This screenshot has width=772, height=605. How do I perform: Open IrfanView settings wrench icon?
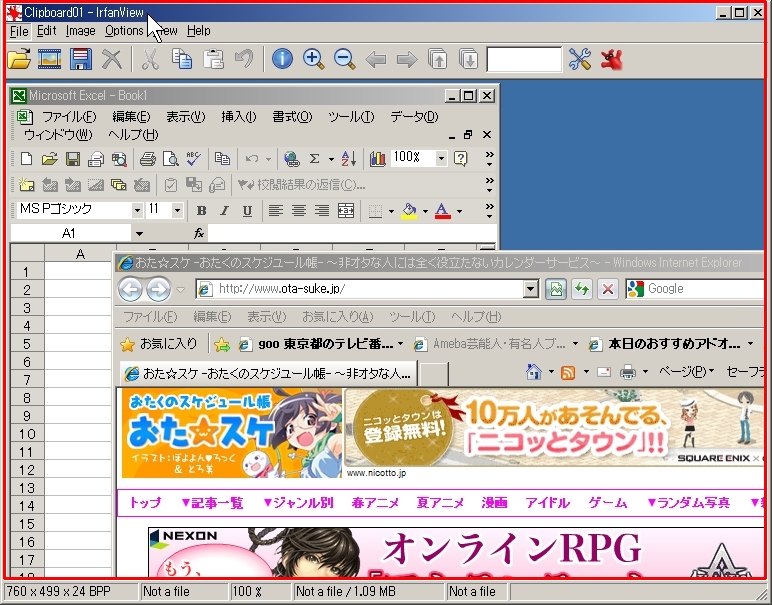coord(580,59)
